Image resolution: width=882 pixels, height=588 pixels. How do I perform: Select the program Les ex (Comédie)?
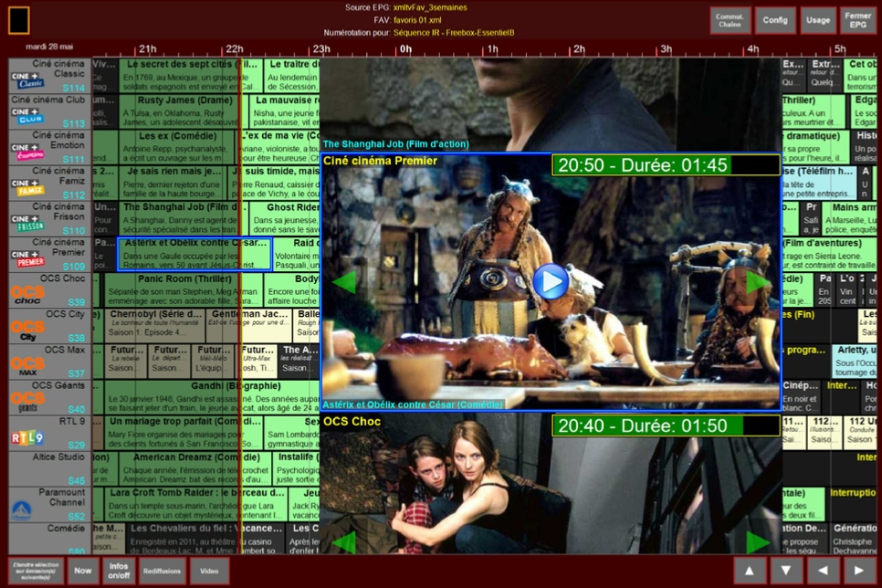click(176, 147)
